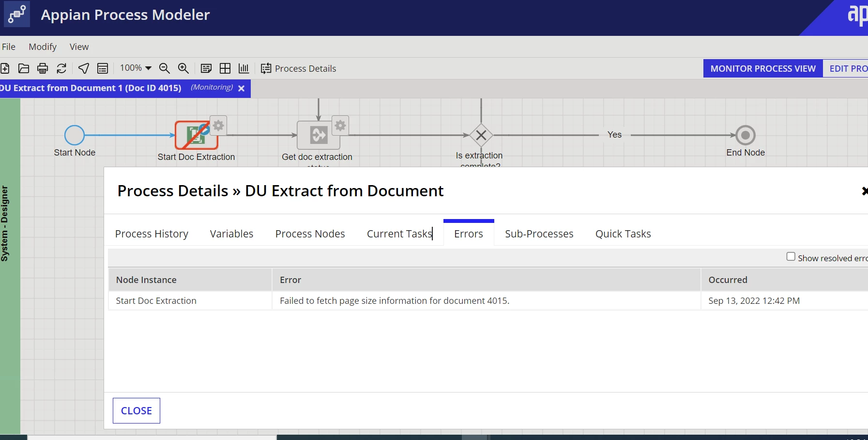This screenshot has height=440, width=868.
Task: Open a process via the folder icon
Action: [x=24, y=68]
